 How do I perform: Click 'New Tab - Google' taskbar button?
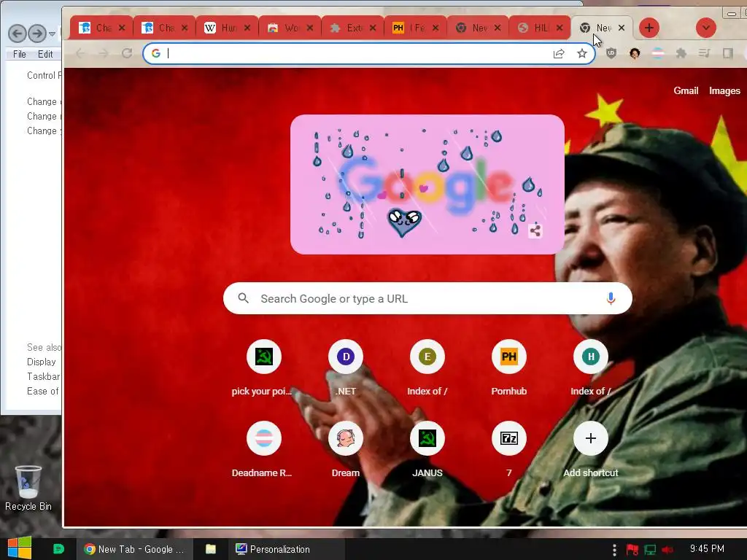click(134, 549)
